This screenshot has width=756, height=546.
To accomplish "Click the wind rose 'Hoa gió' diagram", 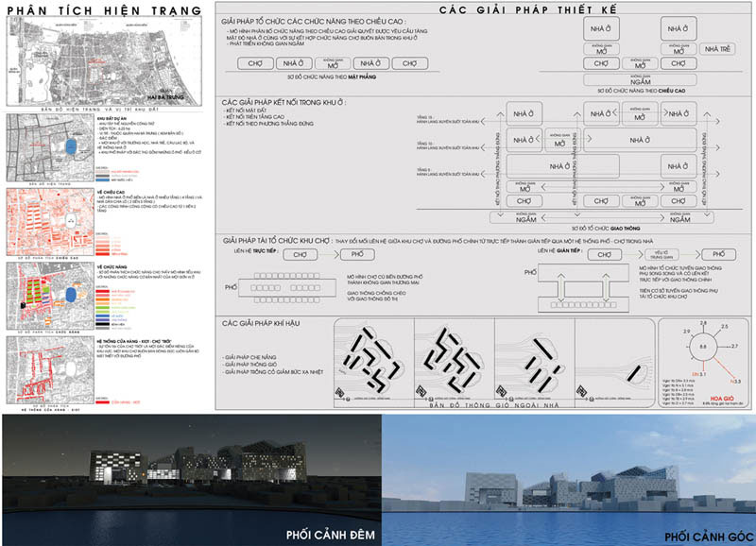I will click(x=702, y=350).
